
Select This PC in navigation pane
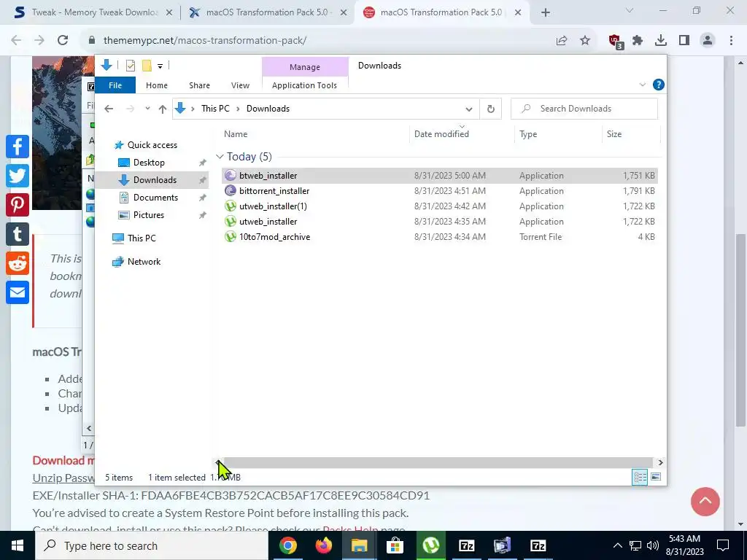[142, 238]
